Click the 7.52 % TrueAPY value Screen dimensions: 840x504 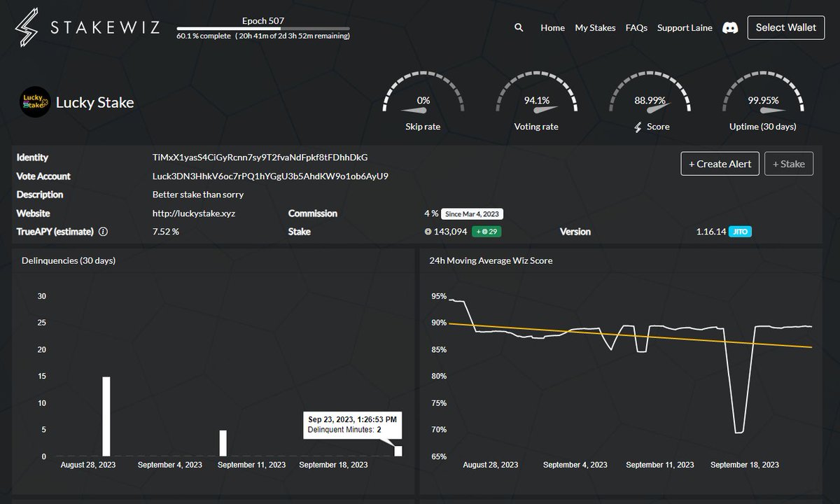pos(166,232)
